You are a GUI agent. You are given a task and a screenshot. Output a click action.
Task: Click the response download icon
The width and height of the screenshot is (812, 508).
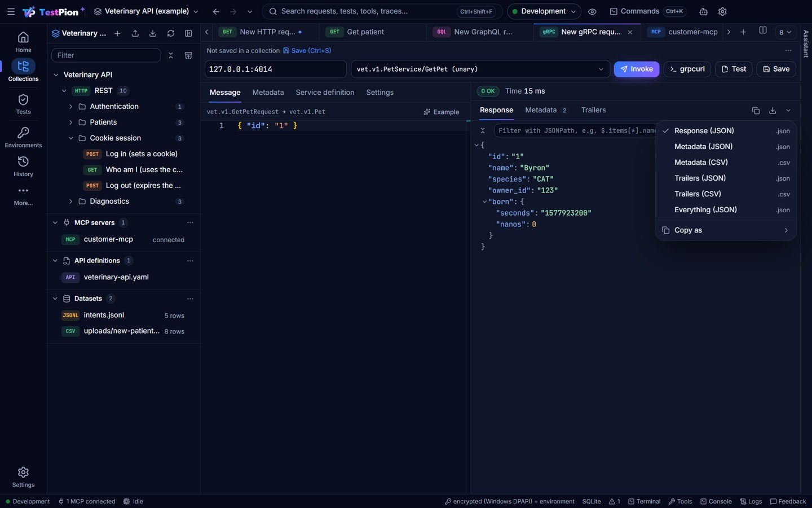tap(773, 111)
